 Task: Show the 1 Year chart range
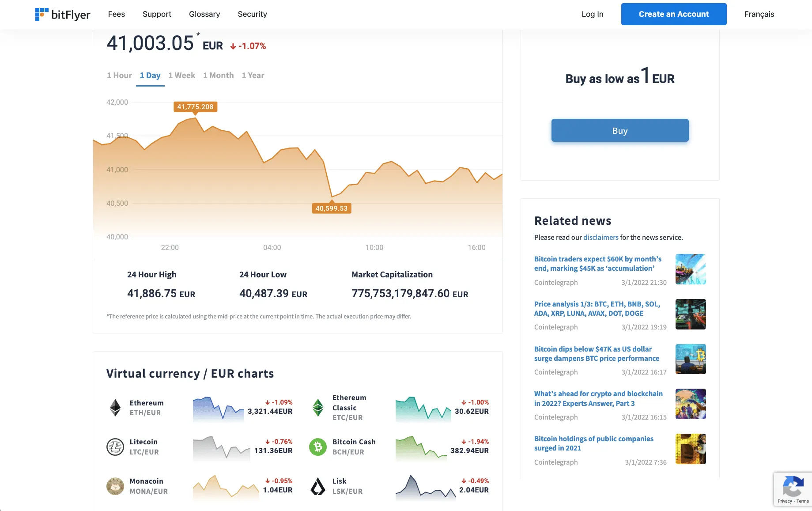point(253,76)
